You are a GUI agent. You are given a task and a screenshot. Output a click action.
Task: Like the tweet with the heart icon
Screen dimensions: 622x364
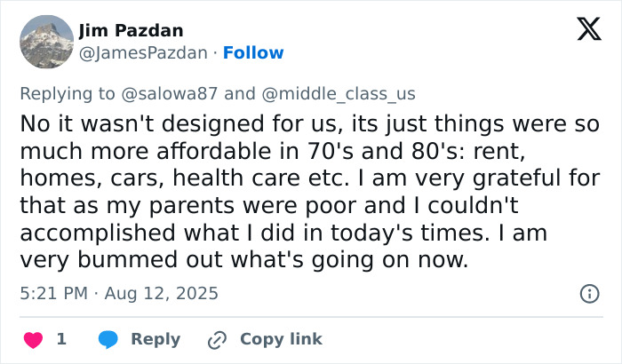click(32, 339)
